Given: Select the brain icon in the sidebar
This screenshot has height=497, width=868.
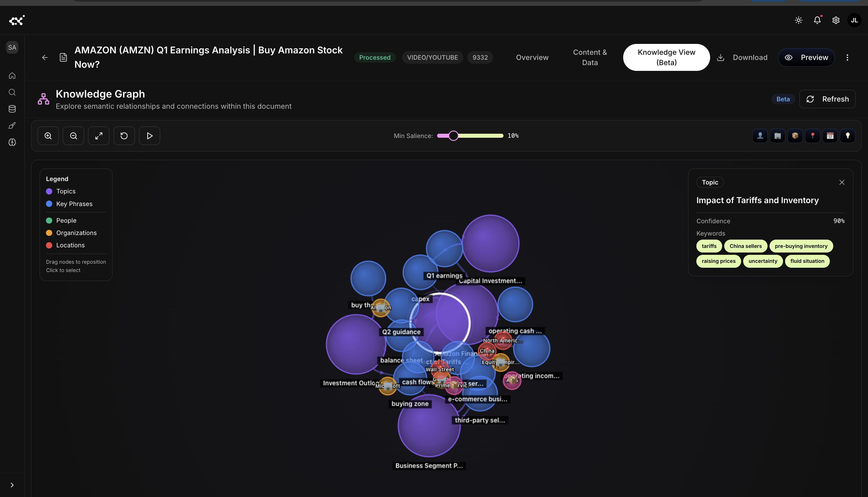Looking at the screenshot, I should [12, 142].
